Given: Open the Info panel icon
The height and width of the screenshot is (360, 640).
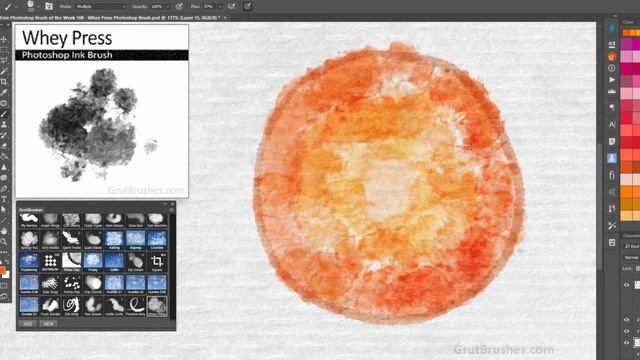Looking at the screenshot, I should pos(611,68).
